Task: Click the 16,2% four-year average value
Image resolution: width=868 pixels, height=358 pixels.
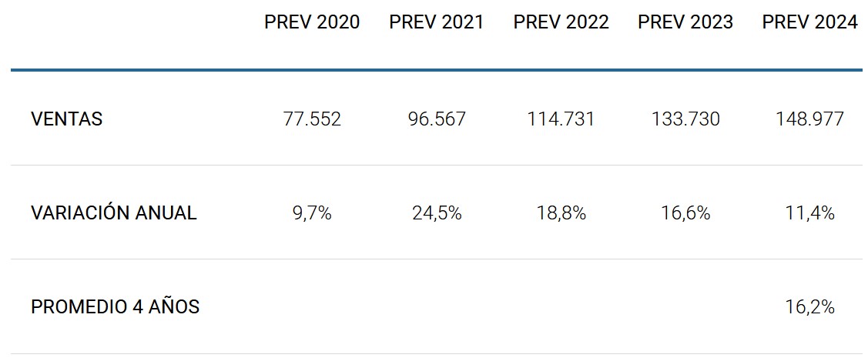Action: coord(809,307)
